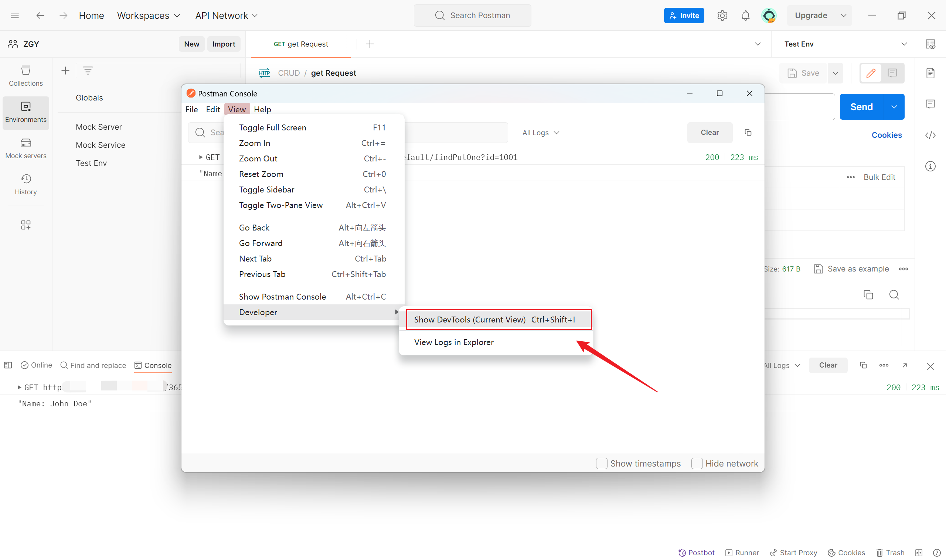Open the documentation icon in right sidebar
The height and width of the screenshot is (560, 946).
tap(930, 73)
